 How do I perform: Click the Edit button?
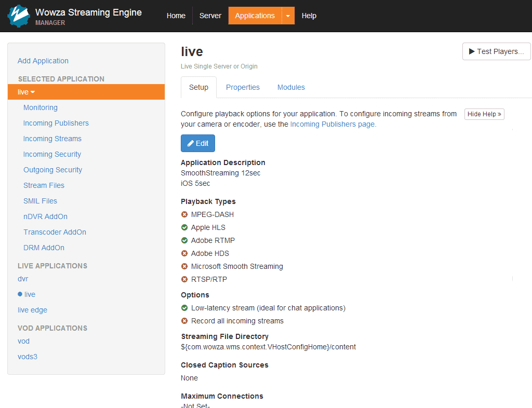[198, 143]
